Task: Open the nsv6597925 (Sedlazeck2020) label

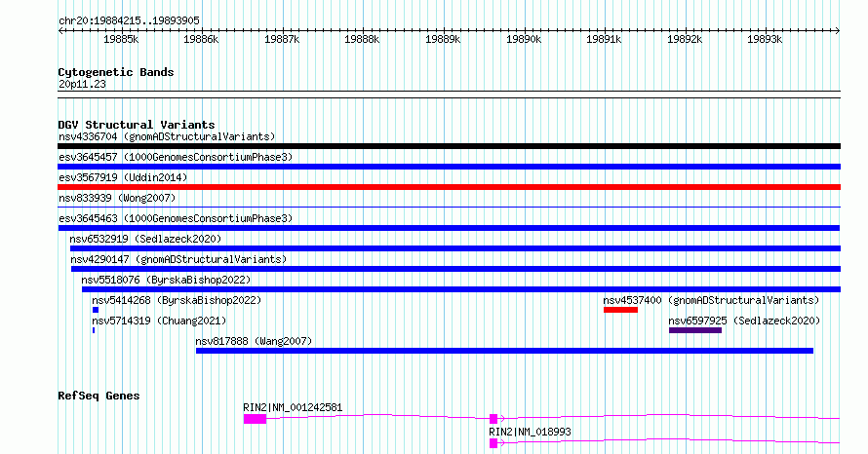Action: point(744,321)
